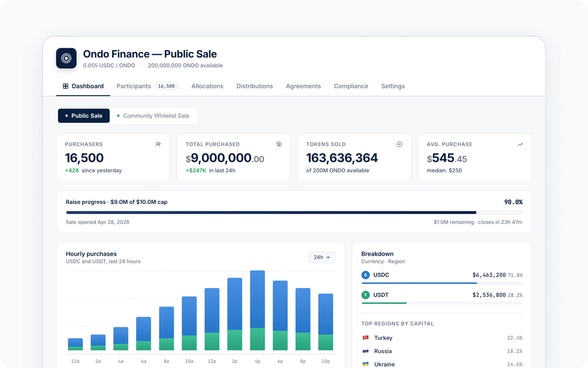
Task: Click the 12p hourly bar
Action: click(212, 319)
